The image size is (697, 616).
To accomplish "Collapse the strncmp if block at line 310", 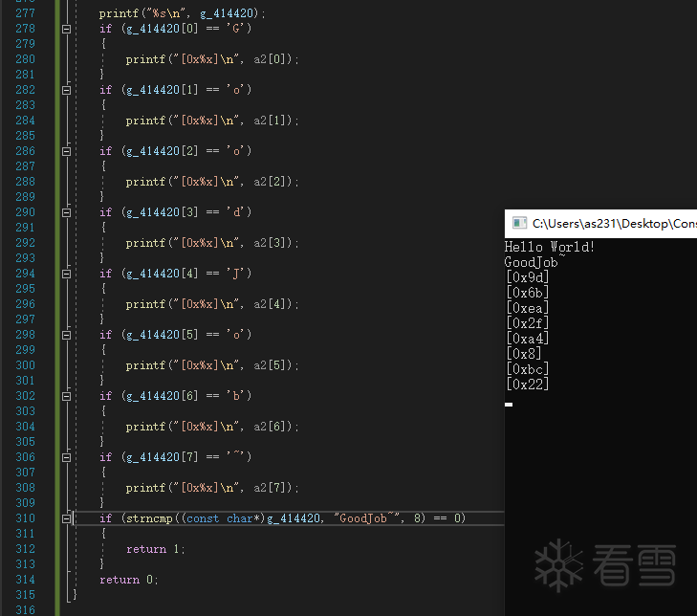I will pos(66,518).
